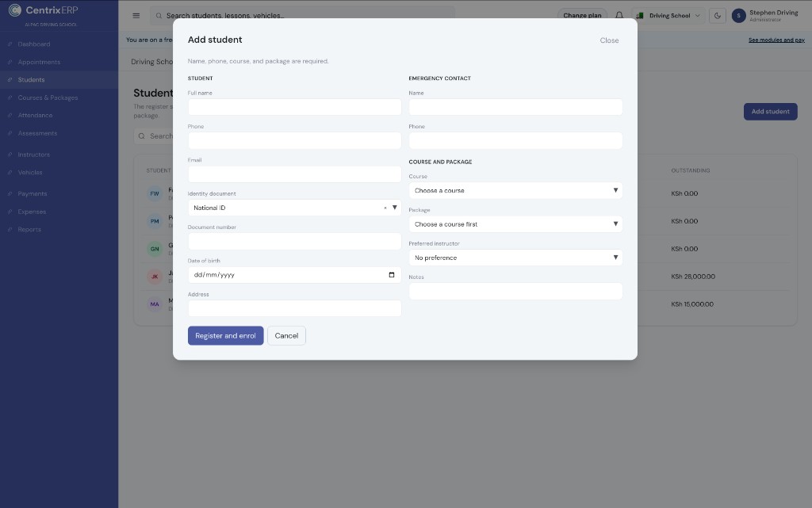Click the GN student avatar
The image size is (812, 508).
click(x=155, y=249)
